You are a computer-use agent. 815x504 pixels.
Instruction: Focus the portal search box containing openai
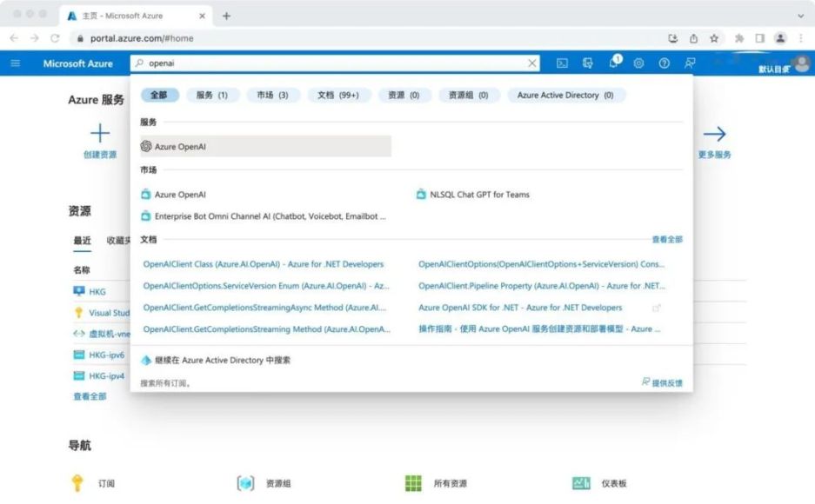[x=335, y=63]
